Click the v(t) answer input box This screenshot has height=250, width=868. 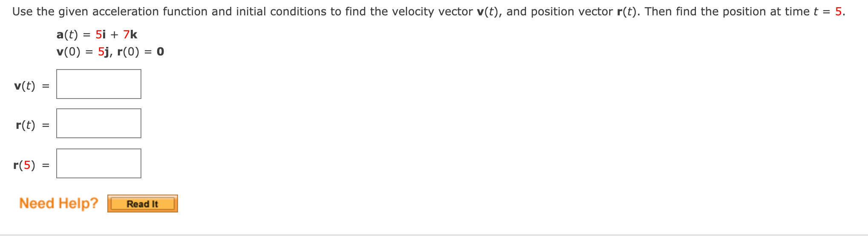tap(98, 84)
